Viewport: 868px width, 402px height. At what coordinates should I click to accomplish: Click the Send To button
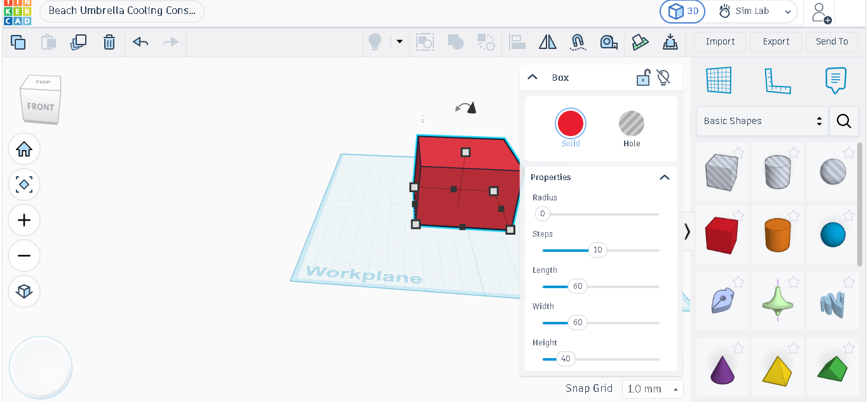click(832, 41)
